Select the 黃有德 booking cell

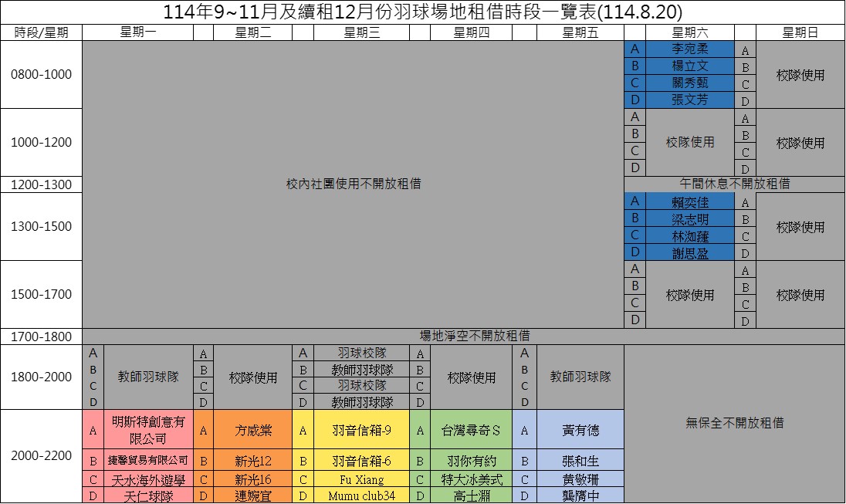pyautogui.click(x=580, y=431)
